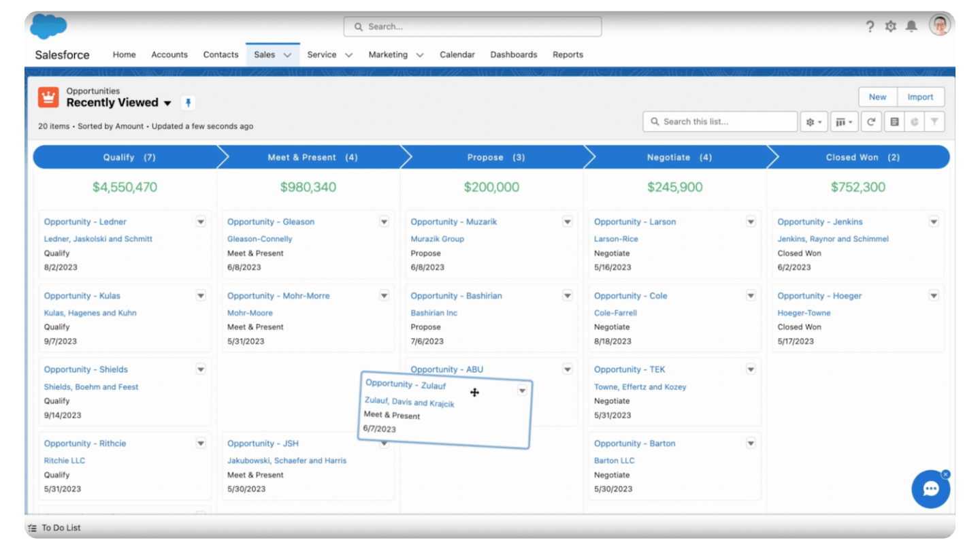This screenshot has width=980, height=551.
Task: Open Opportunity - Ledner card action menu
Action: [201, 222]
